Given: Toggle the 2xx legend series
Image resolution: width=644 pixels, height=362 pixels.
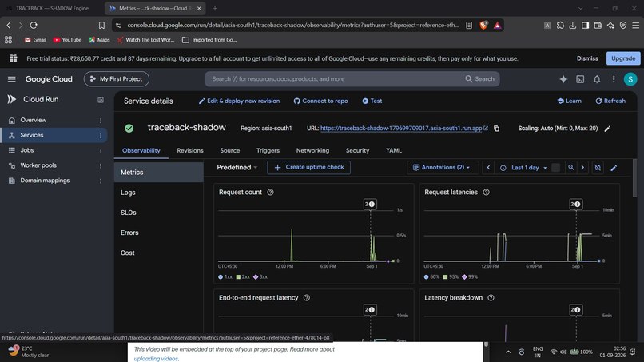Looking at the screenshot, I should click(x=243, y=277).
